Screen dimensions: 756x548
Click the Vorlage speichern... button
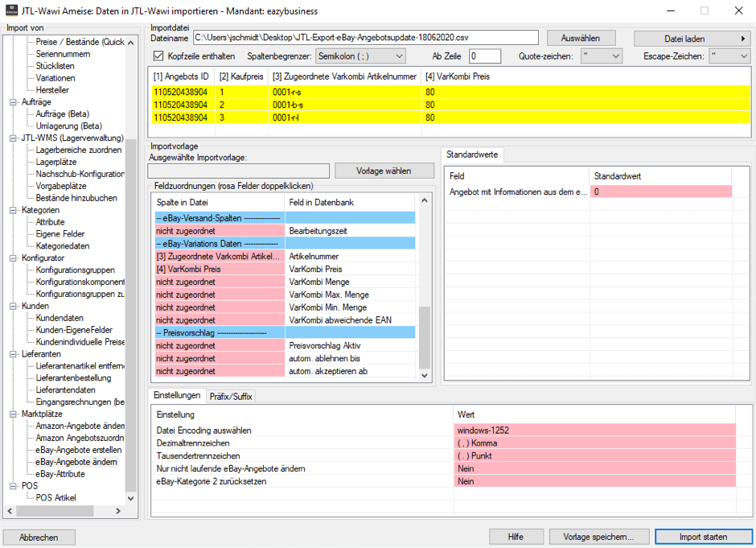[598, 537]
